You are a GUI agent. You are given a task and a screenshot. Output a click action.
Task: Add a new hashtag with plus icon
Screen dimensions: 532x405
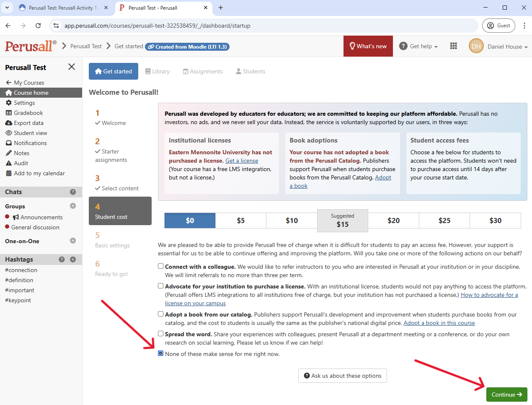point(73,260)
